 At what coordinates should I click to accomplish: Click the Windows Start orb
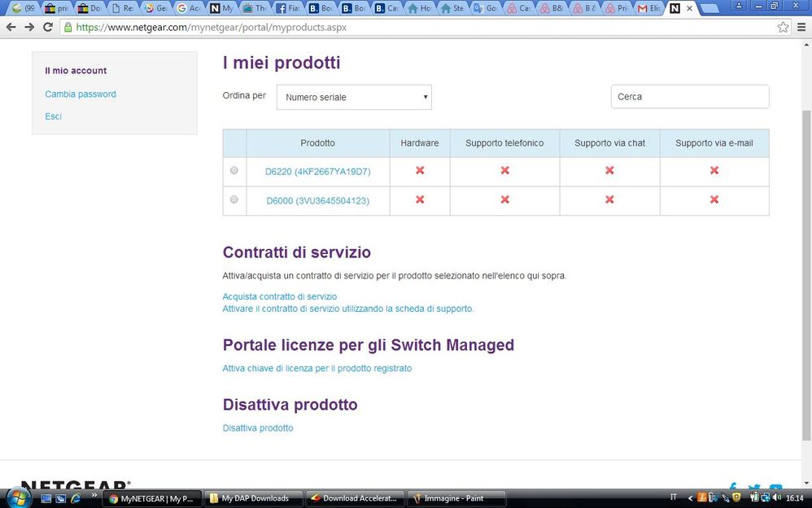point(17,497)
